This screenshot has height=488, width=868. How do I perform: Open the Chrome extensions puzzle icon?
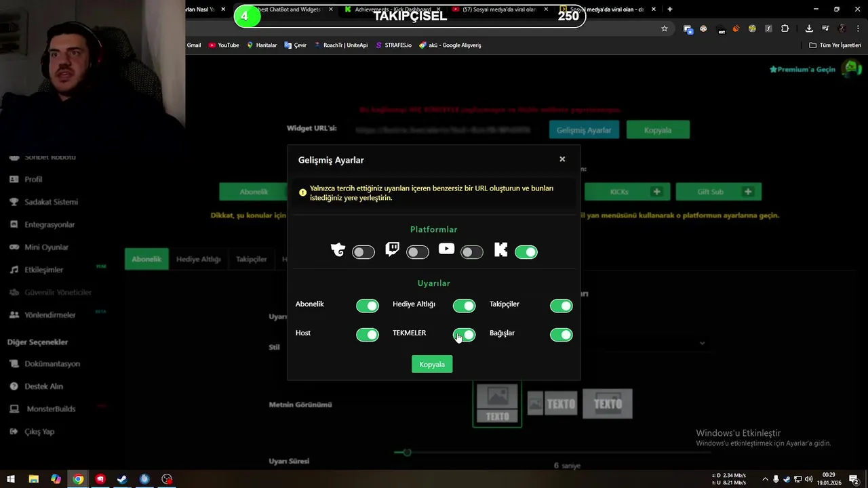[785, 28]
